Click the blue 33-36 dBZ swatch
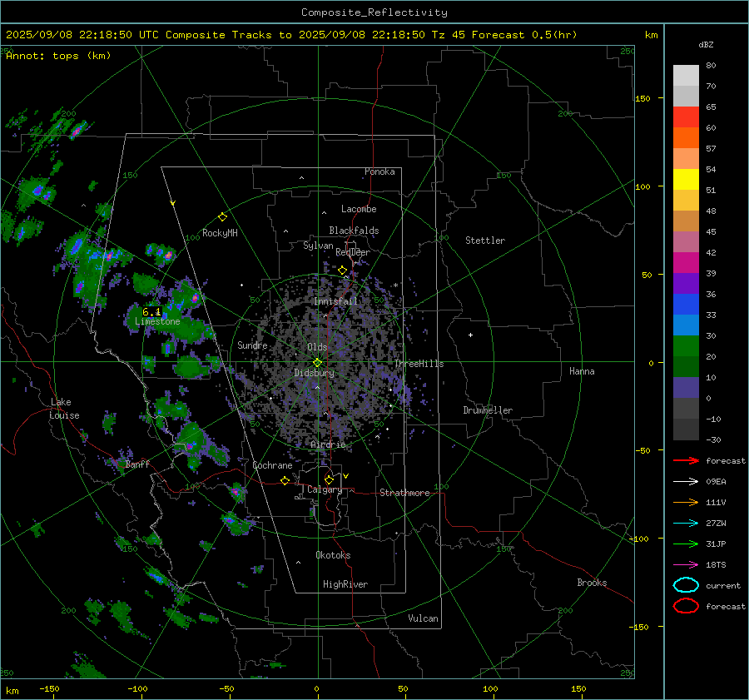749x700 pixels. click(x=686, y=305)
